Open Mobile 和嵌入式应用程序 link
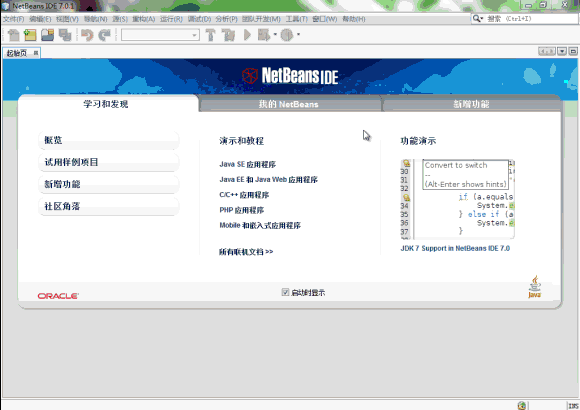The height and width of the screenshot is (410, 580). pyautogui.click(x=260, y=225)
